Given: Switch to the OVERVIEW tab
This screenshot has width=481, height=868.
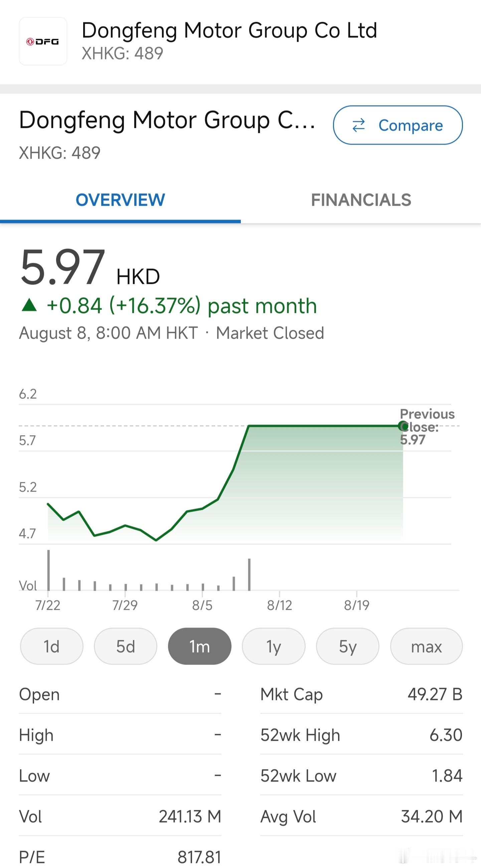Looking at the screenshot, I should click(120, 200).
